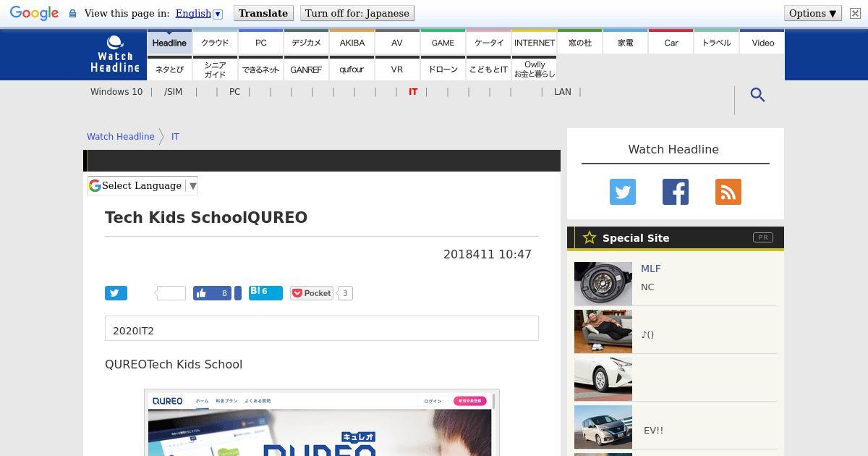Open the site search magnifier icon

pyautogui.click(x=757, y=95)
